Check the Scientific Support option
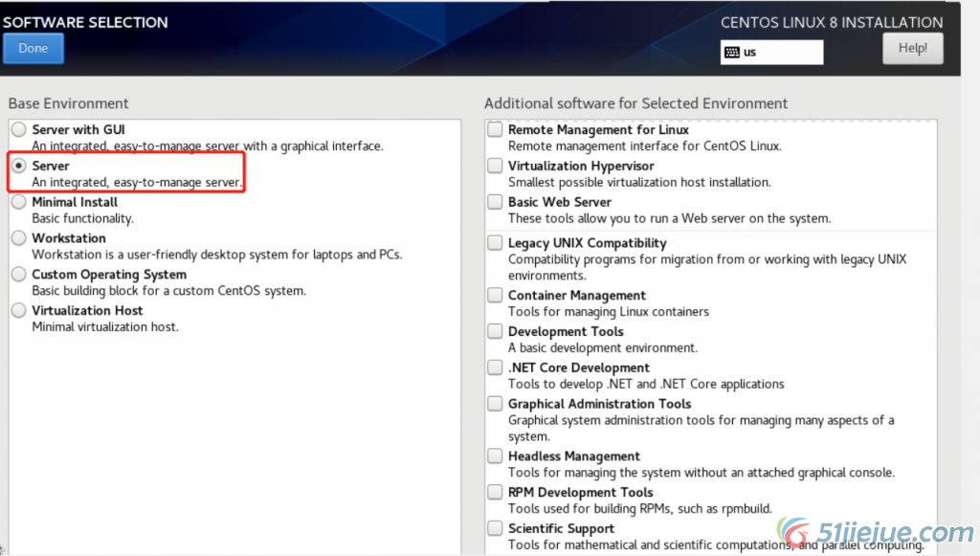Viewport: 980px width, 556px height. point(495,528)
